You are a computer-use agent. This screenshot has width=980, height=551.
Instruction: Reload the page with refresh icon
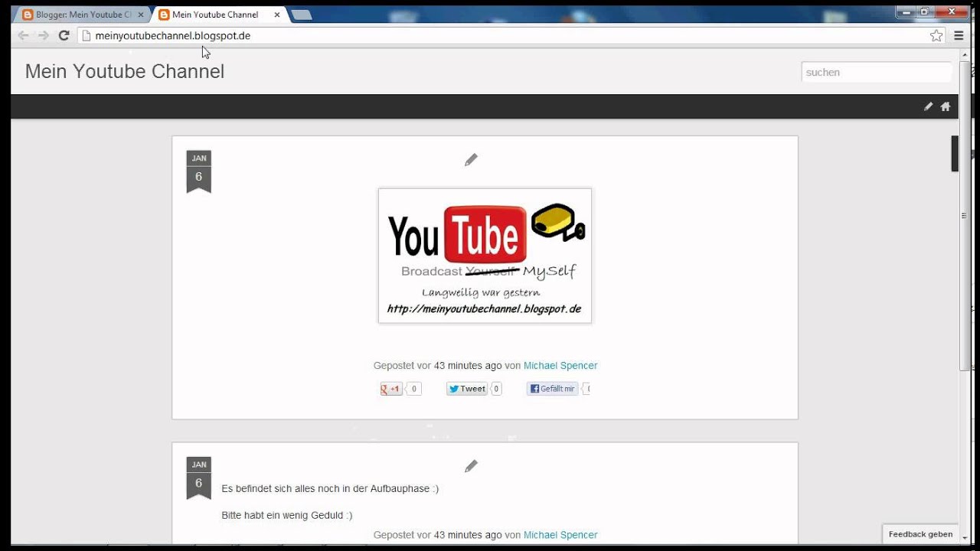click(64, 35)
